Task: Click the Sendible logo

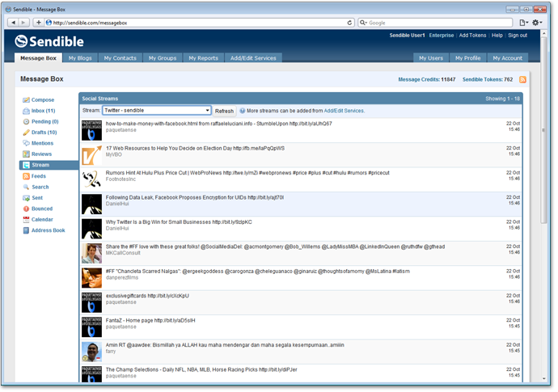Action: 49,41
